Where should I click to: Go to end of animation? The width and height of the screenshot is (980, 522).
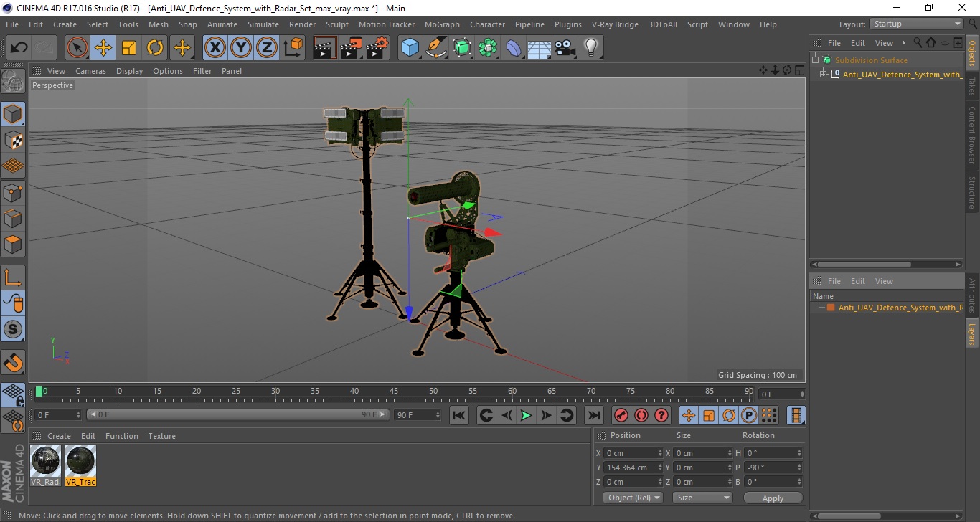pyautogui.click(x=593, y=415)
